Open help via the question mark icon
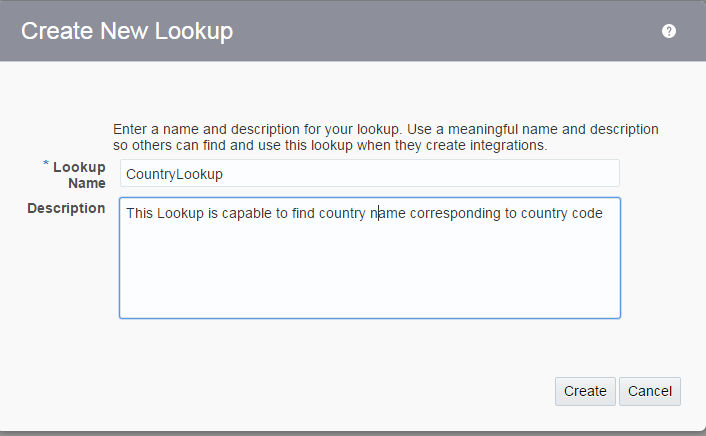Screen dimensions: 706x436 coord(669,31)
